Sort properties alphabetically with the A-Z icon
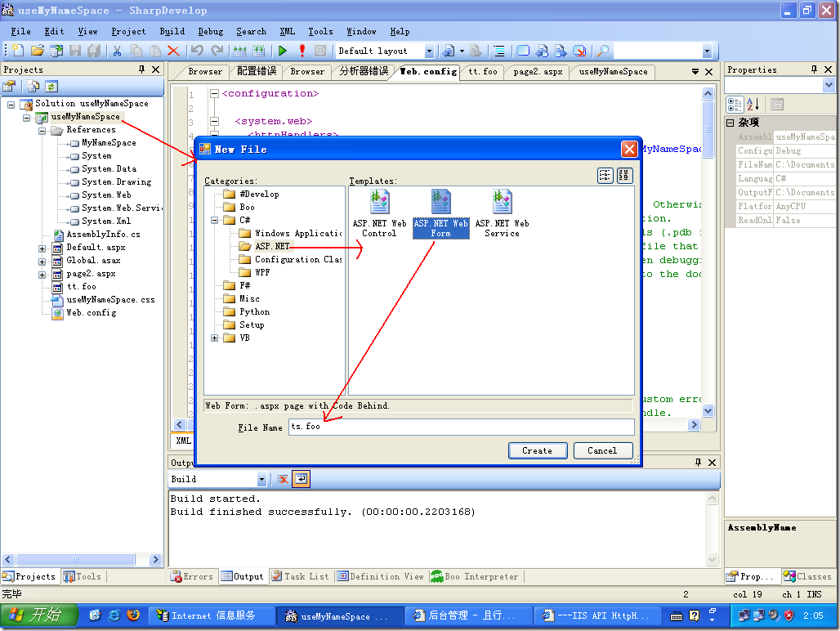Screen dimensions: 840x631 753,104
